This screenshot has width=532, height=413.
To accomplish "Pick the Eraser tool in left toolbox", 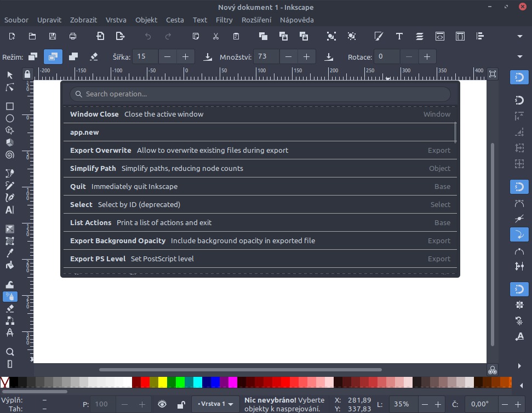I will point(10,308).
